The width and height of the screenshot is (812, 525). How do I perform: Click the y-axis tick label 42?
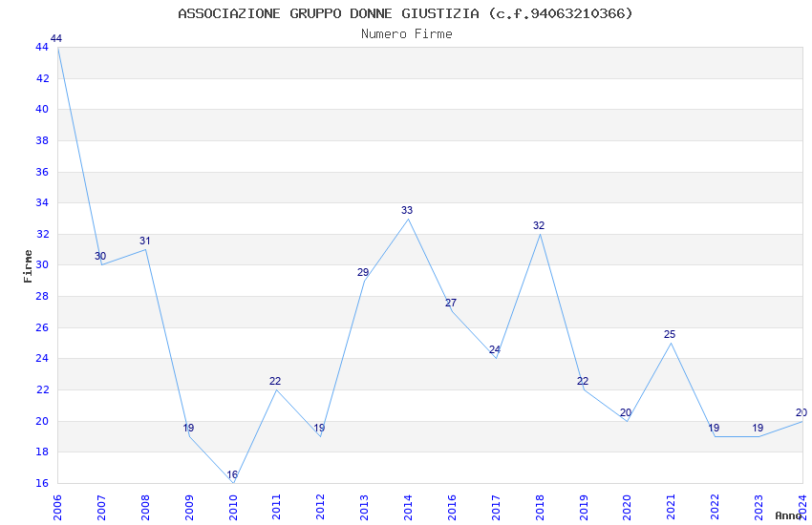(x=42, y=78)
